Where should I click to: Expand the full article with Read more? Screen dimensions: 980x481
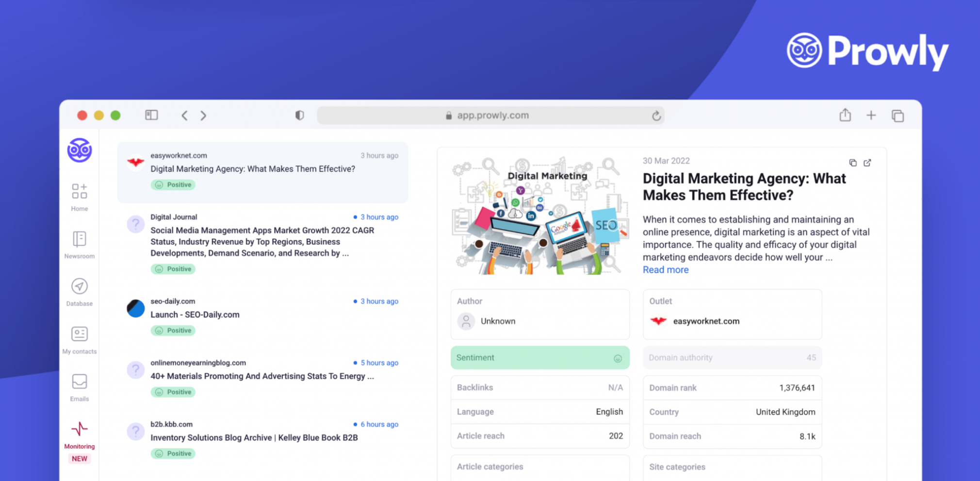[x=665, y=269]
